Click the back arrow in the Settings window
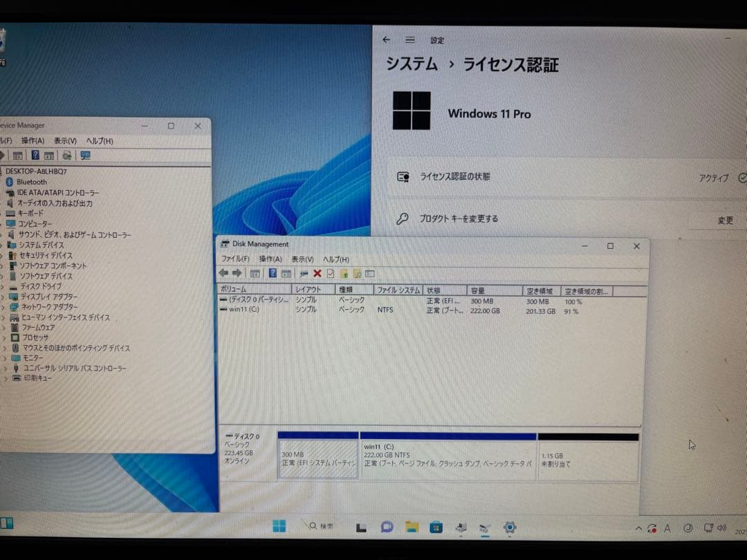This screenshot has height=560, width=747. pos(387,39)
